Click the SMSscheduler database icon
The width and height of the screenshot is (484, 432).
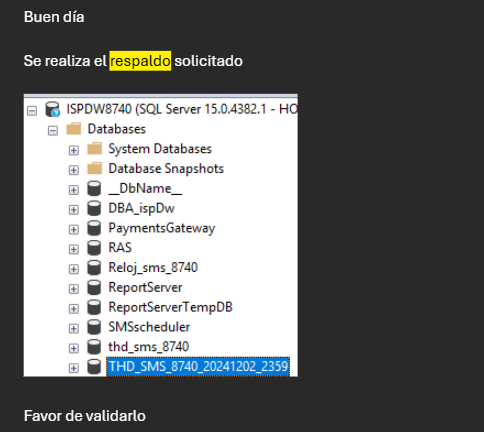(94, 327)
